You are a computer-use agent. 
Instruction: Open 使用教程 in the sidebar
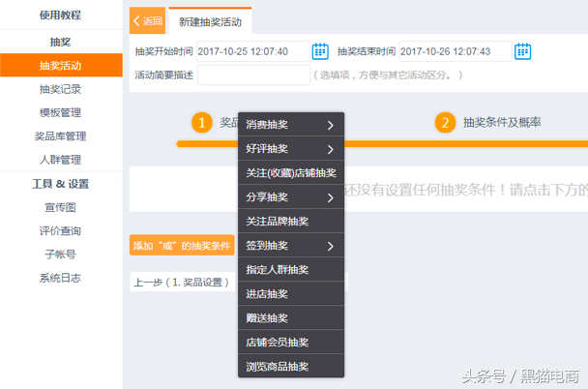pyautogui.click(x=60, y=15)
